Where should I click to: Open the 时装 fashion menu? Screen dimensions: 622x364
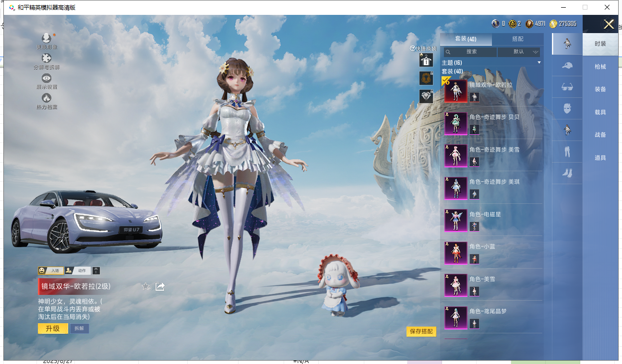(x=600, y=44)
